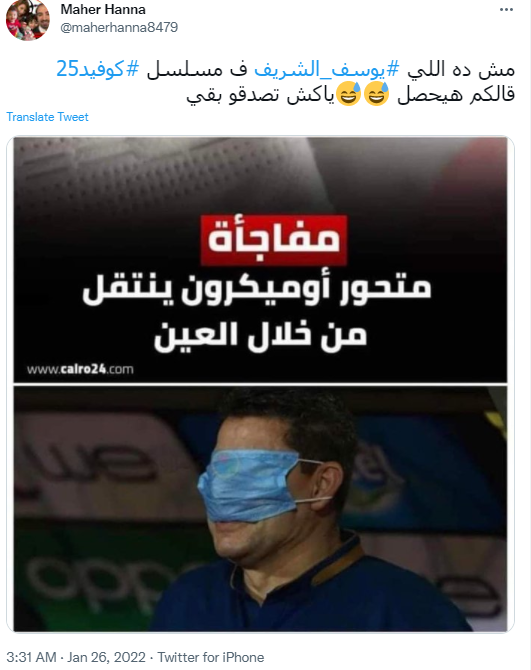Click the red مفاجأة banner in image
The image size is (531, 670).
tap(274, 241)
